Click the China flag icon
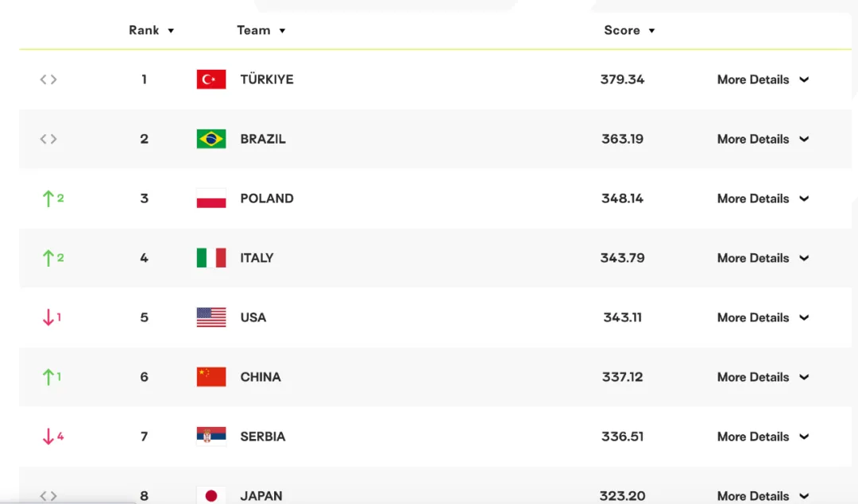 (211, 377)
